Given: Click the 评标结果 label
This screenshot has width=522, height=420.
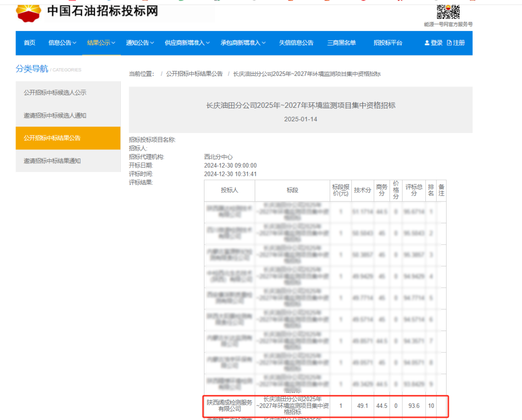Looking at the screenshot, I should coord(141,183).
